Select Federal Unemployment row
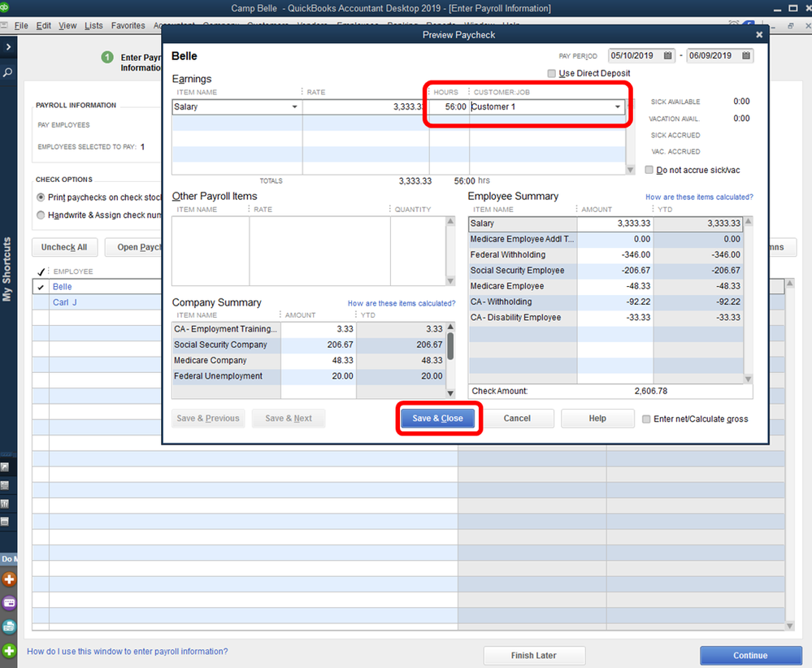The width and height of the screenshot is (812, 668). [x=309, y=376]
